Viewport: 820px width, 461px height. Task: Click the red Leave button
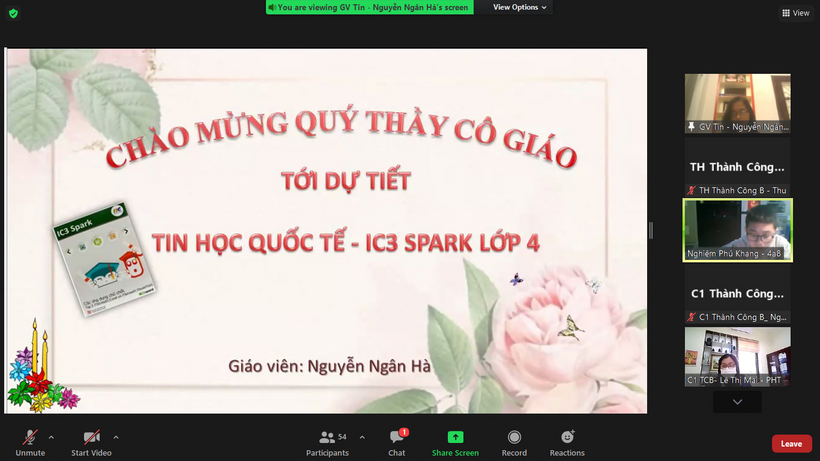(x=791, y=444)
